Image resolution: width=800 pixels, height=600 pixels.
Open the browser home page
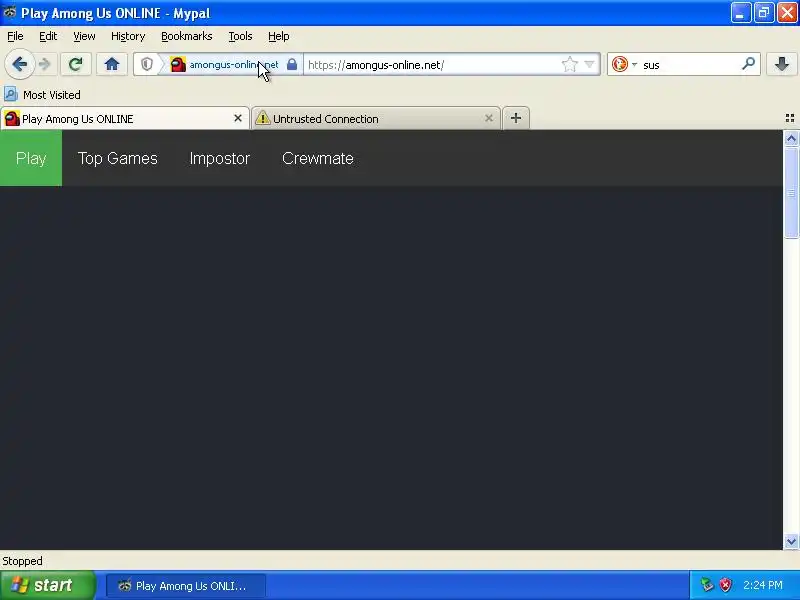tap(112, 64)
